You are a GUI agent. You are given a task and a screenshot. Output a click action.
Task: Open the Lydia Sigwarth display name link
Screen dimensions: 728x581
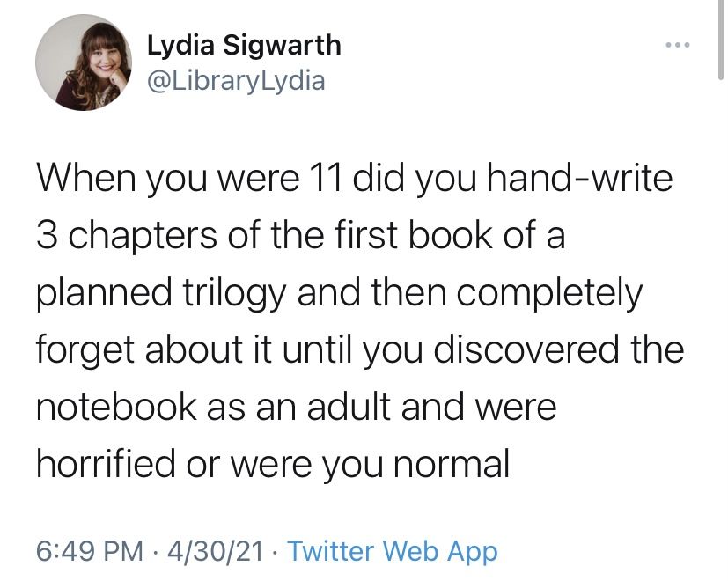click(x=244, y=45)
